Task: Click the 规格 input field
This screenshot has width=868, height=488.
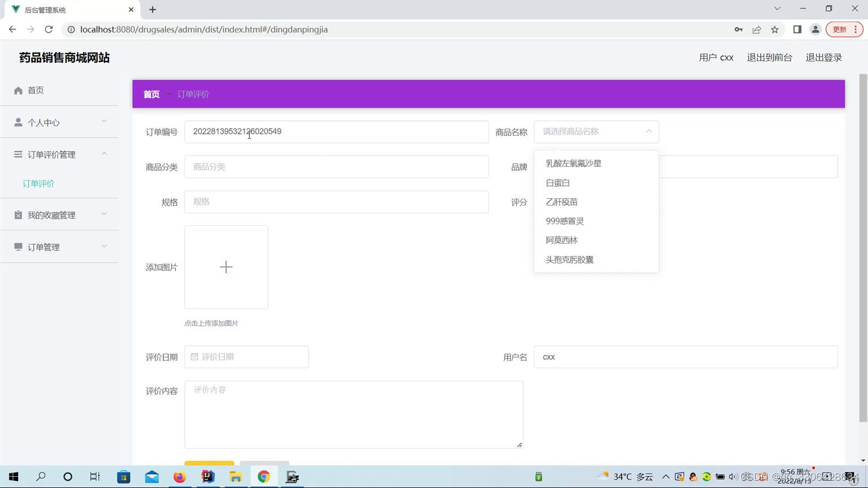Action: [x=336, y=202]
